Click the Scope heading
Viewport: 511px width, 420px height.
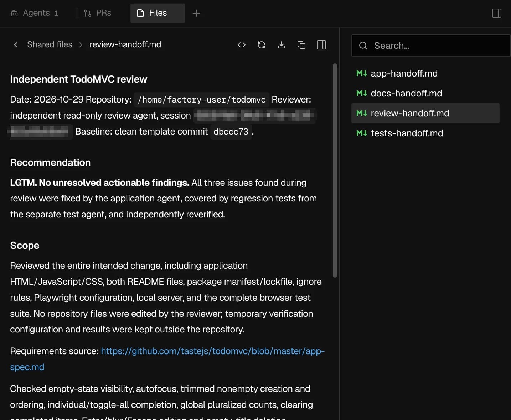25,245
